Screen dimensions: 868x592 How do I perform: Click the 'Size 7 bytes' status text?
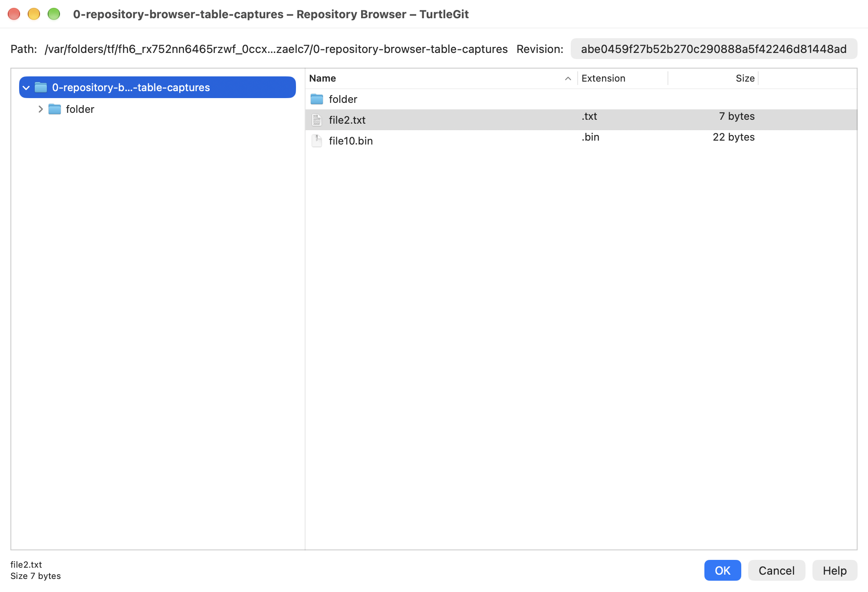(x=36, y=576)
